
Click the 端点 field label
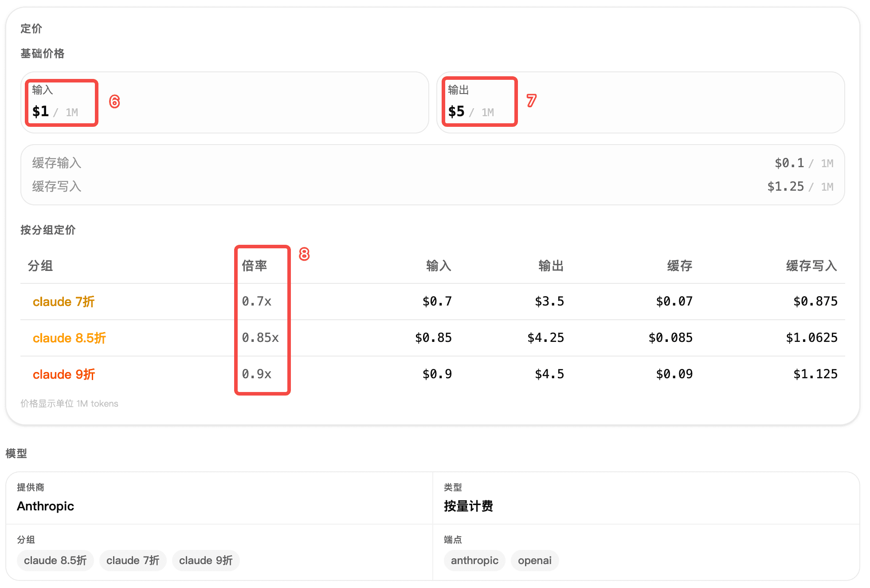[x=453, y=540]
